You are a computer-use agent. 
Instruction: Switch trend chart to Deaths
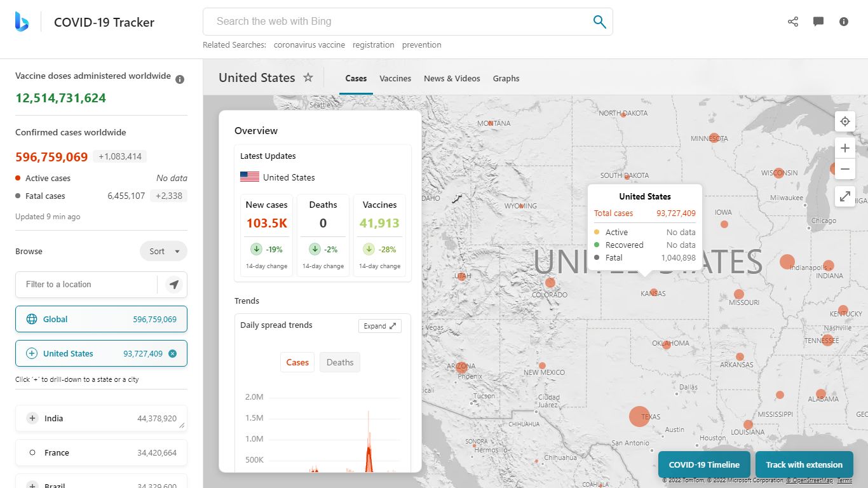click(x=340, y=362)
